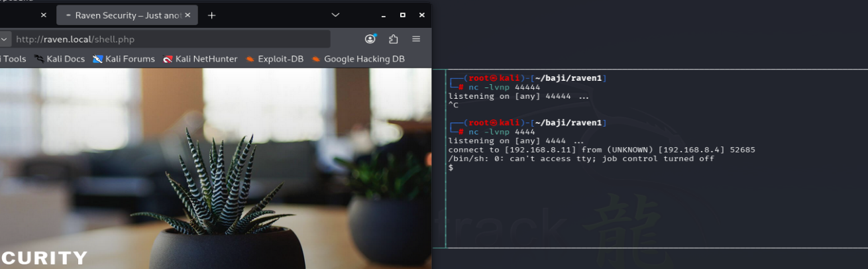Click the Google Hacking DB bookmark icon

(316, 59)
